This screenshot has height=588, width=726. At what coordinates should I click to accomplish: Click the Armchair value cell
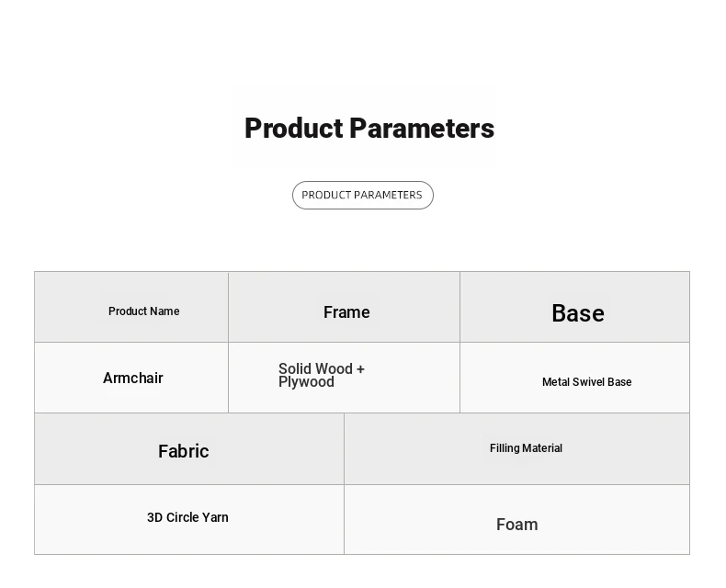pyautogui.click(x=132, y=379)
